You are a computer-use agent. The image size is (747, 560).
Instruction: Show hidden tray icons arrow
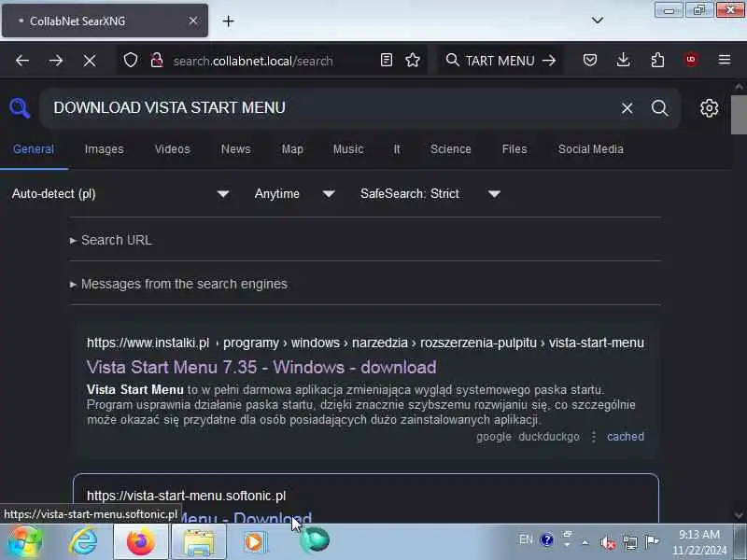[x=585, y=542]
